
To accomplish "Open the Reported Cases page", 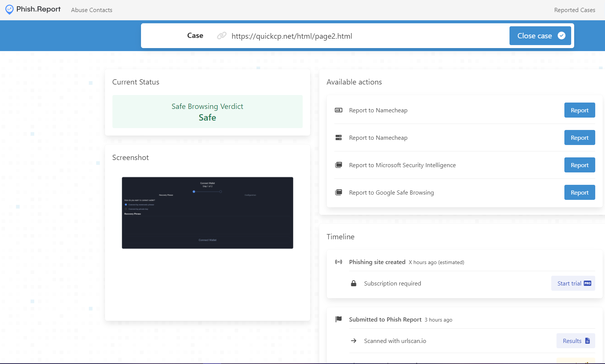I will (x=575, y=10).
